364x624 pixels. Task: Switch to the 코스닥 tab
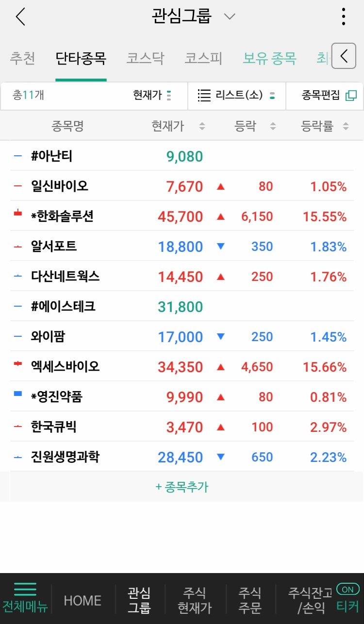145,59
